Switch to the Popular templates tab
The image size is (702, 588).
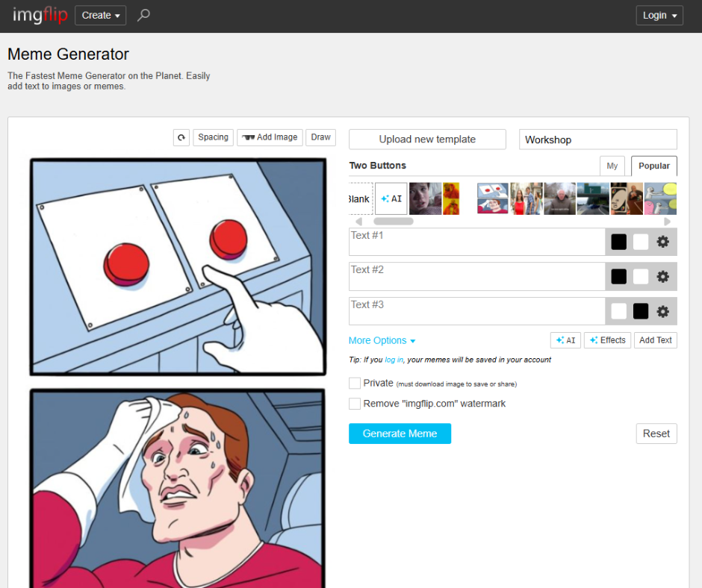coord(653,166)
